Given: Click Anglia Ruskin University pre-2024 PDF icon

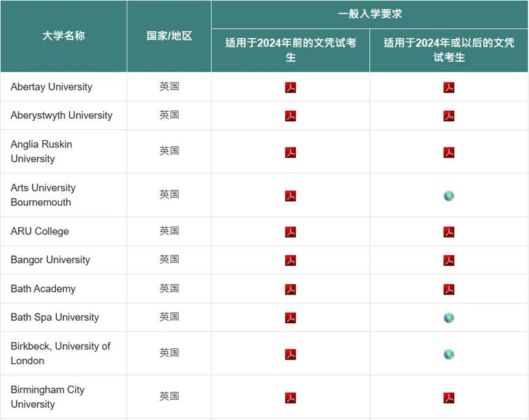Looking at the screenshot, I should [x=290, y=151].
